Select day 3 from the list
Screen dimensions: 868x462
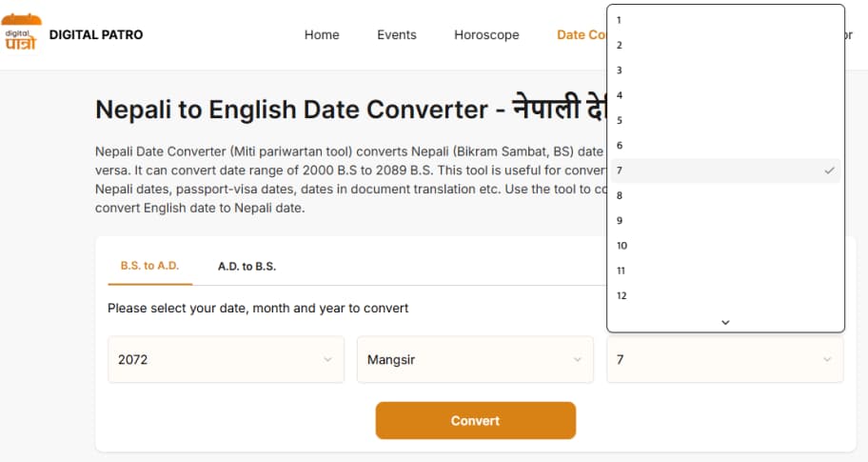pyautogui.click(x=726, y=70)
